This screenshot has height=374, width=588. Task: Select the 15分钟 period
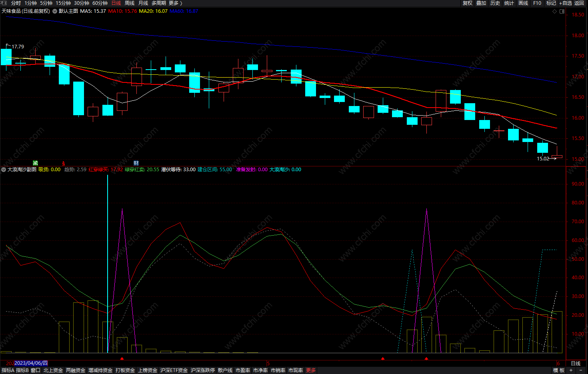[x=63, y=3]
